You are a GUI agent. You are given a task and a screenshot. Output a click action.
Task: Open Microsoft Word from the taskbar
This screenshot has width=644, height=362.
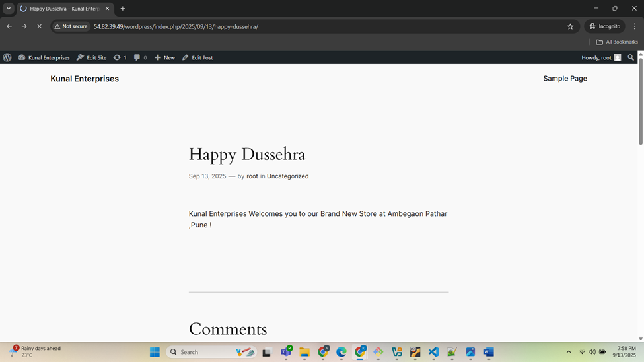[489, 352]
